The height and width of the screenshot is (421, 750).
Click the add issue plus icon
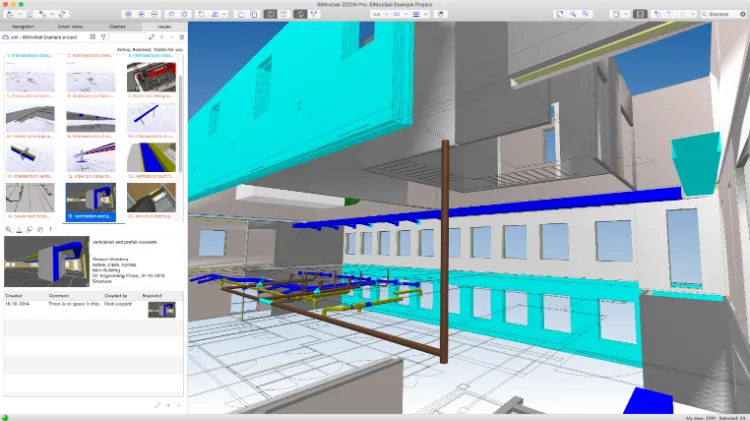coord(161,37)
